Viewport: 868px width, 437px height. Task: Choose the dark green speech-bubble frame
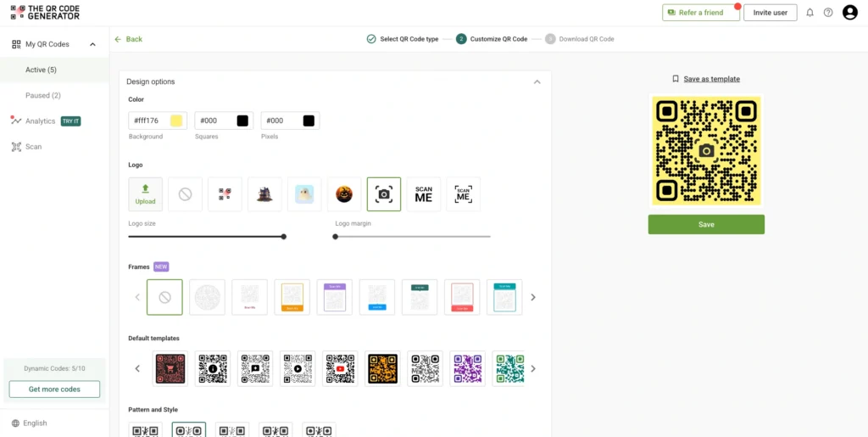click(x=420, y=297)
